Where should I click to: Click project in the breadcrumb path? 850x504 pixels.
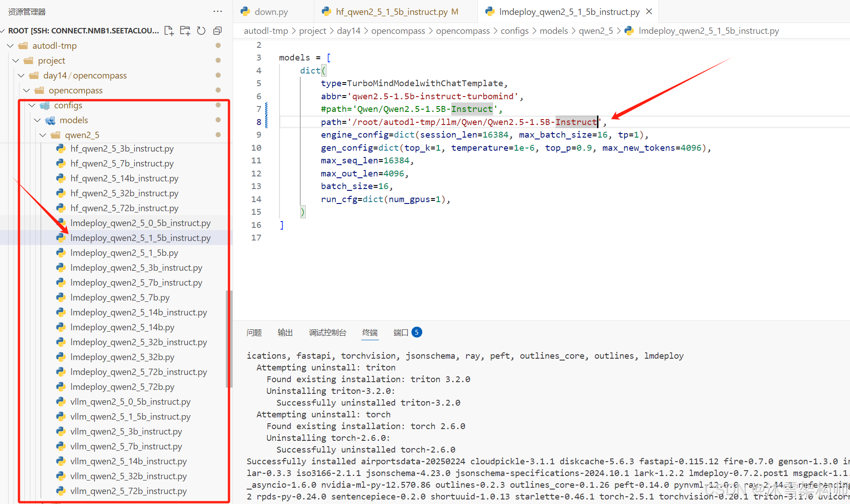(313, 31)
